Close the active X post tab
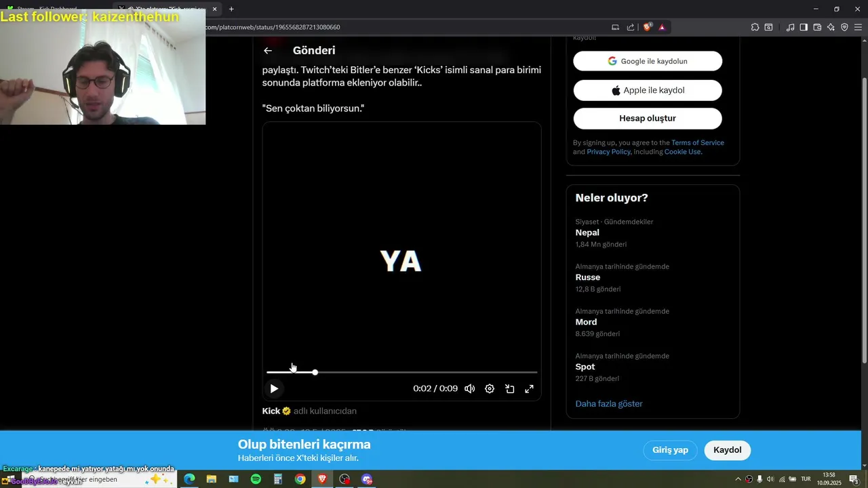 [214, 9]
